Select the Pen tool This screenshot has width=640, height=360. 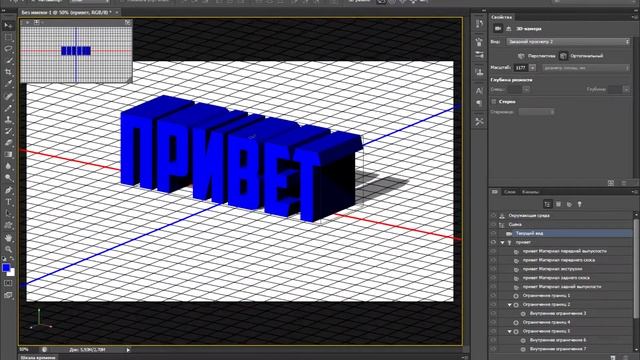[x=8, y=190]
